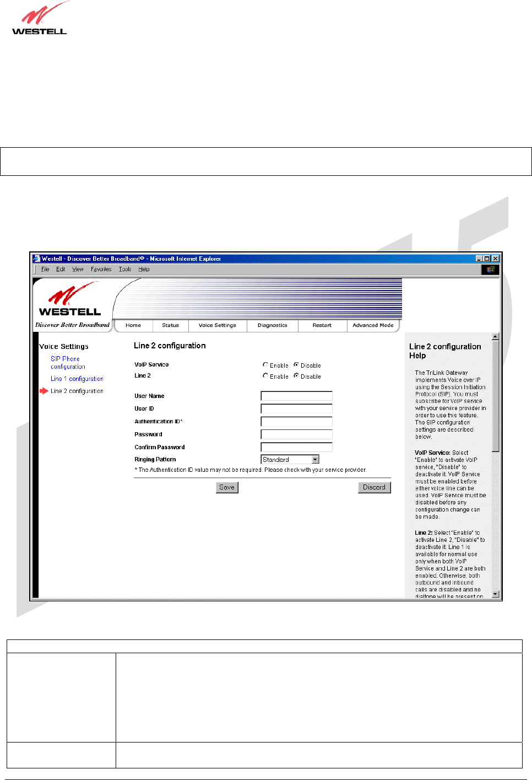Focus the Authentication ID input field
532x780 pixels.
coord(297,421)
